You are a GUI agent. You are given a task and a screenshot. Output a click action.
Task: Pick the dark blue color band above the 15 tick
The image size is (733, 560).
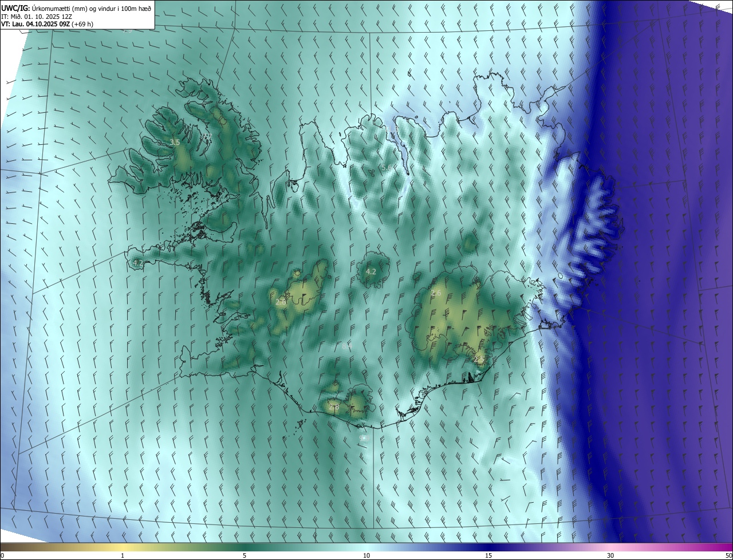[x=488, y=547]
